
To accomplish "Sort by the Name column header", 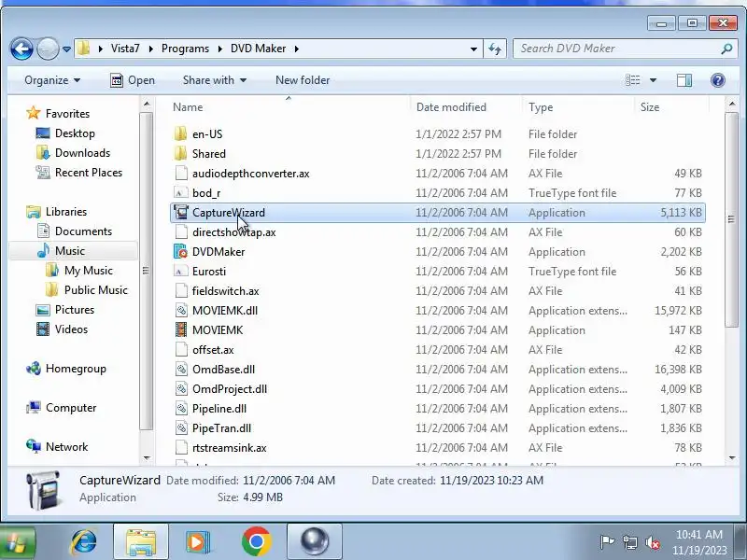I will point(188,107).
